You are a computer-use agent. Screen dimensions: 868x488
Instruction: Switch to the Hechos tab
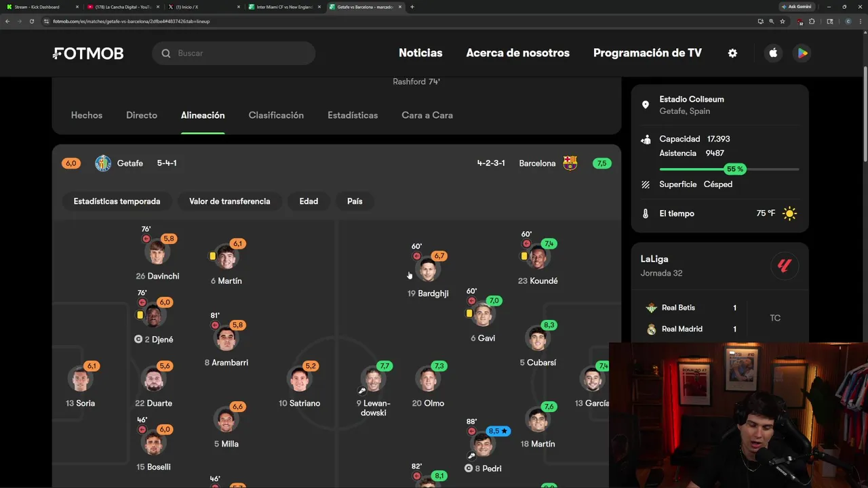pyautogui.click(x=87, y=115)
